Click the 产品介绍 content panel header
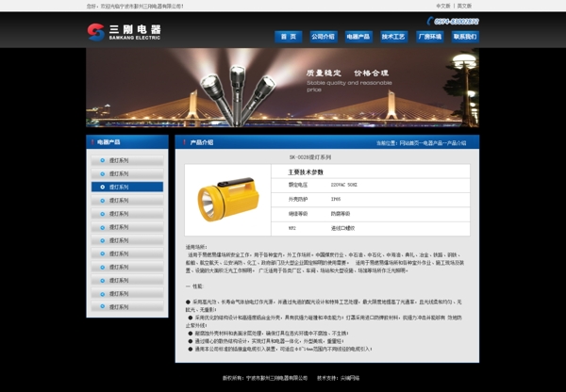 [x=327, y=142]
